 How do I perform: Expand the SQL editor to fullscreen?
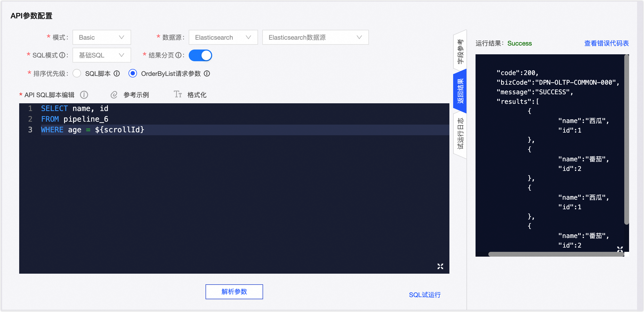pyautogui.click(x=440, y=266)
